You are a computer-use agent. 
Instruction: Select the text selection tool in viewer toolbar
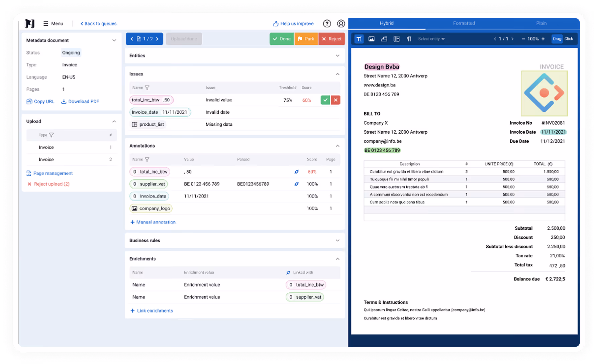tap(359, 39)
